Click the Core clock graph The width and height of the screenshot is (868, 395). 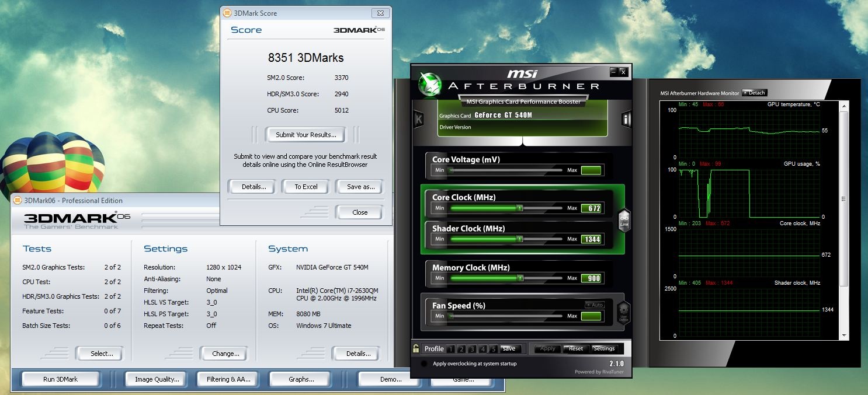point(749,253)
